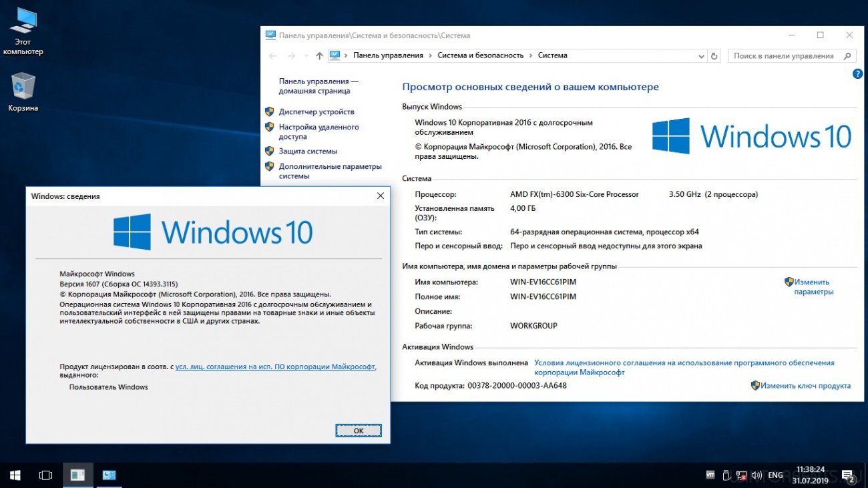Go forward in the Система window
The image size is (868, 488).
pos(291,56)
